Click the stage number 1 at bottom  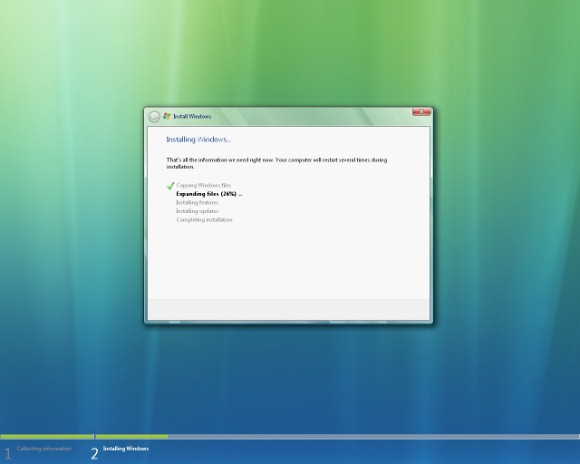tap(8, 454)
